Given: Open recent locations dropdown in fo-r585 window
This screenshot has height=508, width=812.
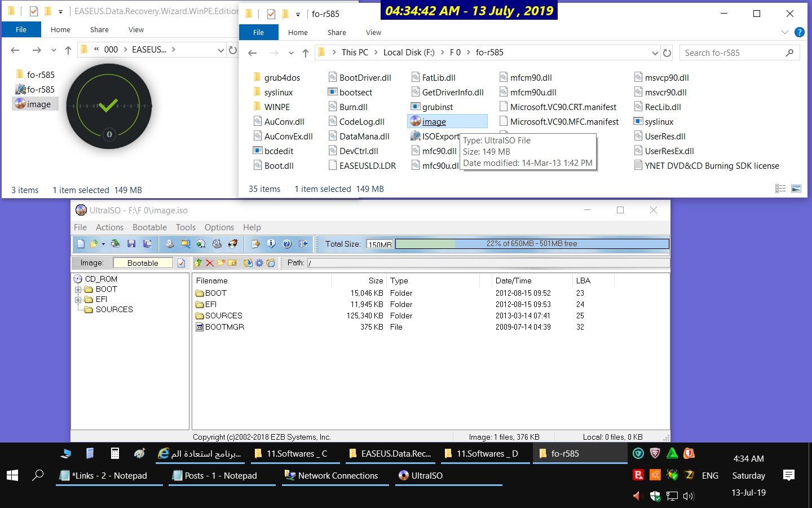Looking at the screenshot, I should 291,53.
